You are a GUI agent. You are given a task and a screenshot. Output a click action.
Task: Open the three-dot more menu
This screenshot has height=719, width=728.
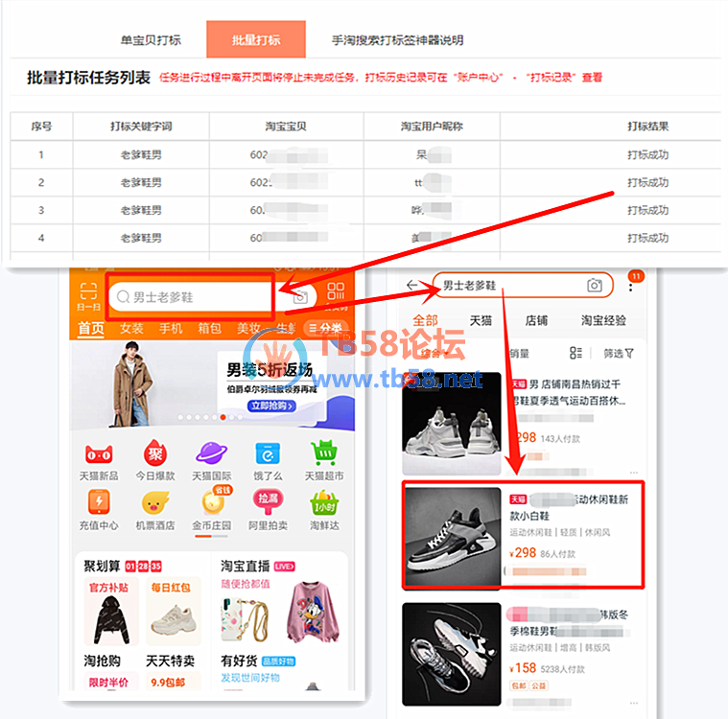point(631,284)
